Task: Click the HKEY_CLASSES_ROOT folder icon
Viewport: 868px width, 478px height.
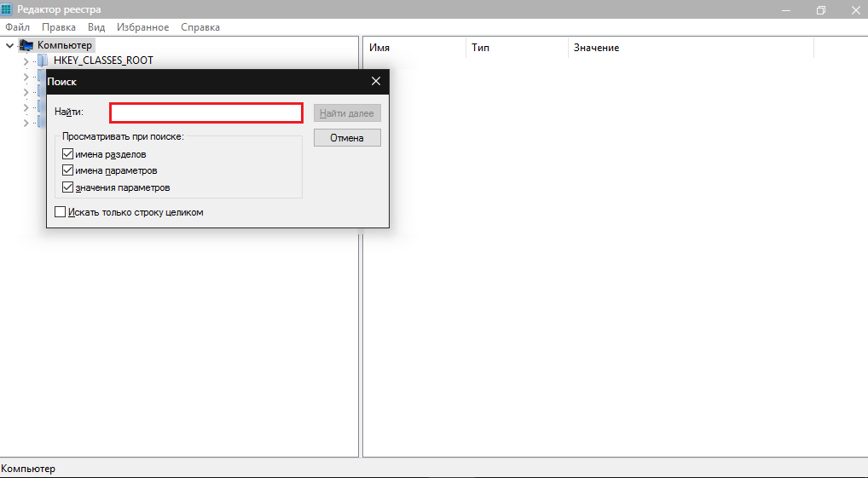Action: (43, 60)
